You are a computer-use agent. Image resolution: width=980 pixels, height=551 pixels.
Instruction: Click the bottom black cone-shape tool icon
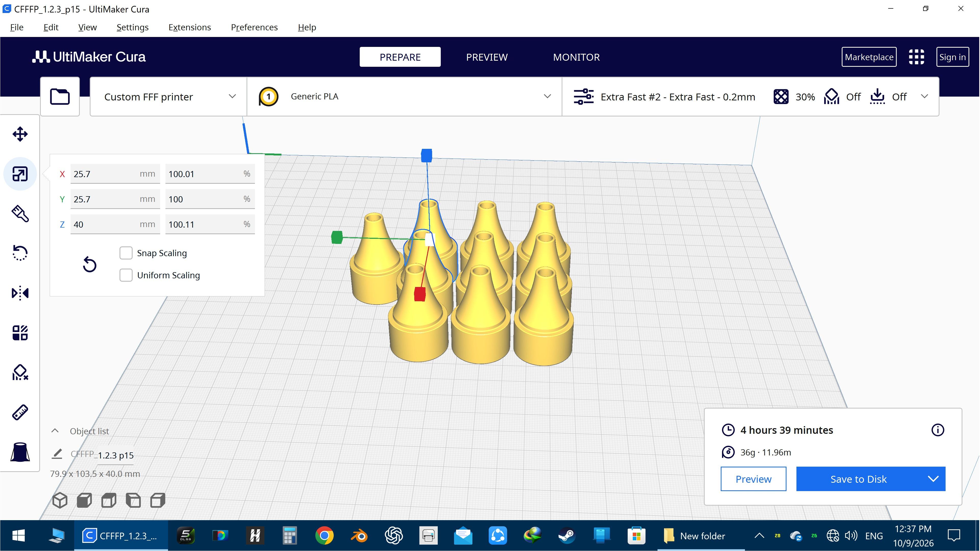(x=20, y=452)
